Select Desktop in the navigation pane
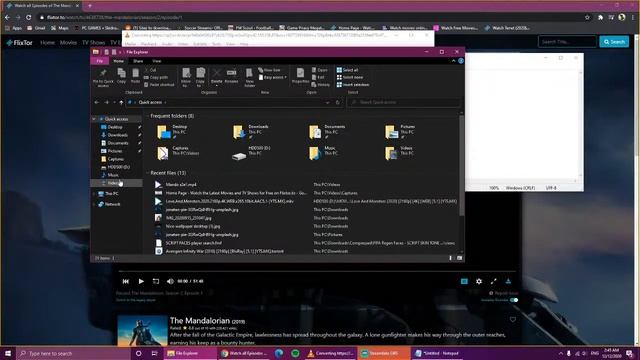 (115, 127)
